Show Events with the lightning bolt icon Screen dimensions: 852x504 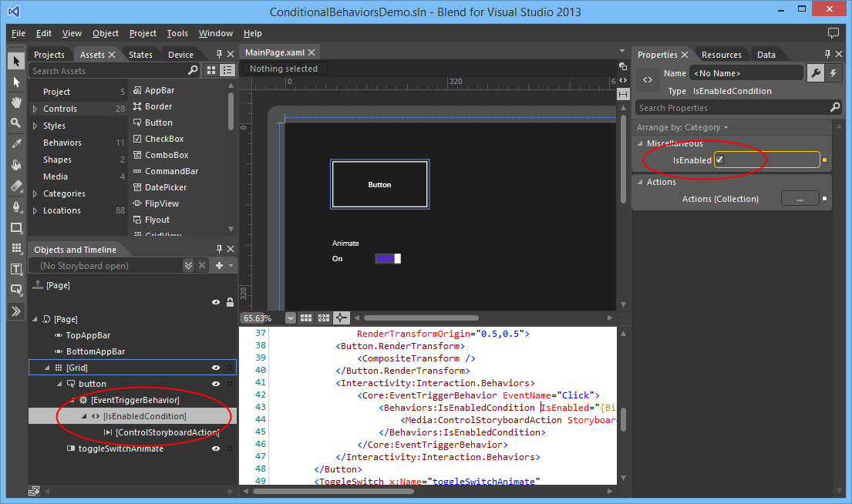click(833, 72)
